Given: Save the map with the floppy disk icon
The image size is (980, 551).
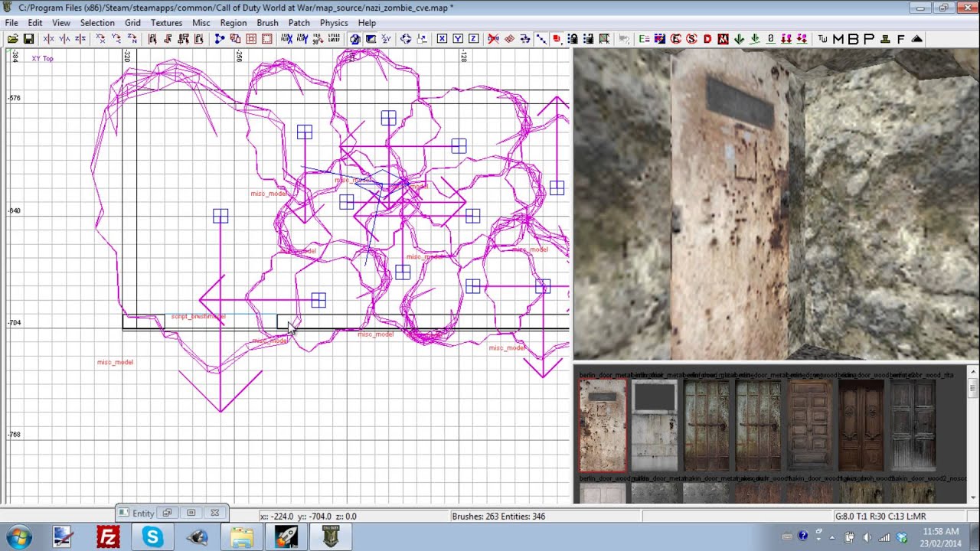Looking at the screenshot, I should (x=28, y=39).
